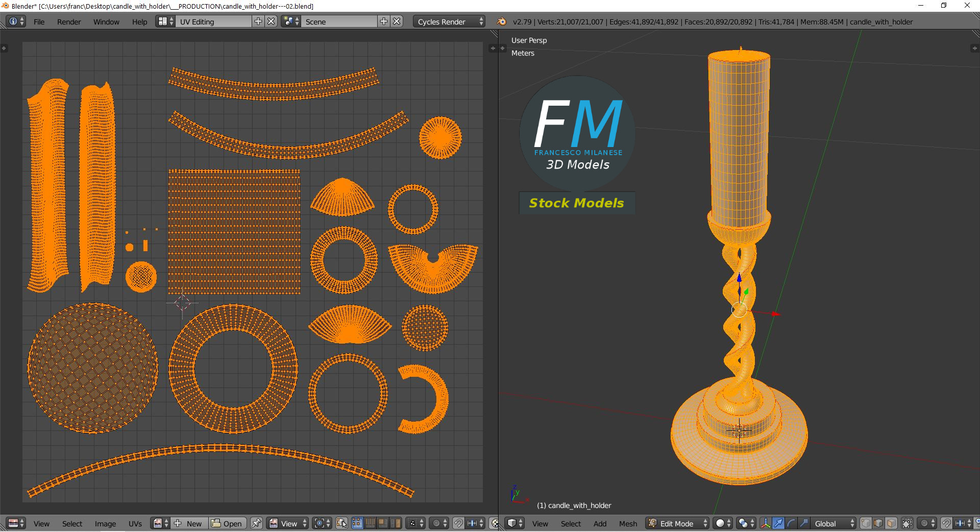Open 3D view proportional editing dropdown

tap(927, 523)
